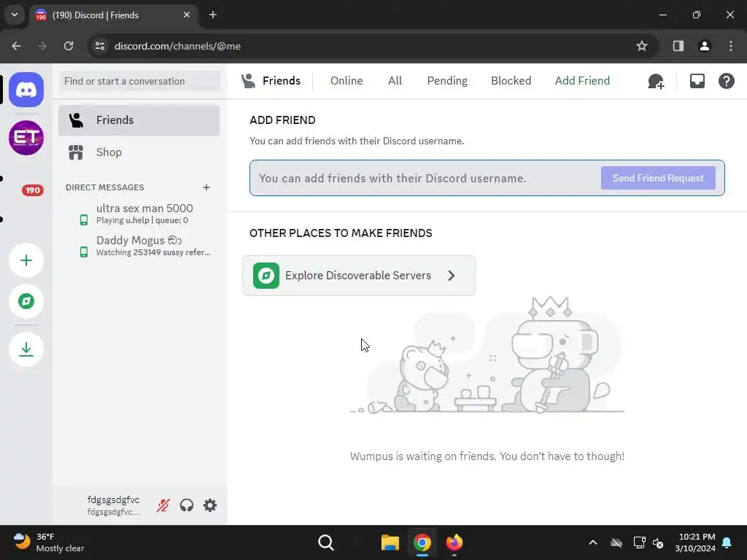This screenshot has height=560, width=747.
Task: Open Chrome three-dot menu
Action: (731, 46)
